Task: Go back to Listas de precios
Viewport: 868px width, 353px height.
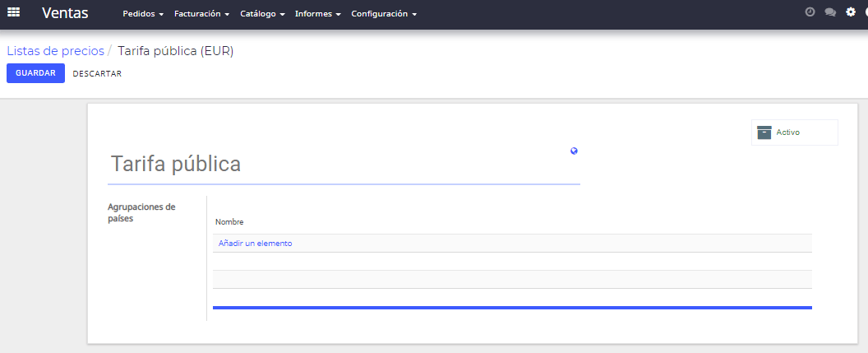Action: point(55,51)
